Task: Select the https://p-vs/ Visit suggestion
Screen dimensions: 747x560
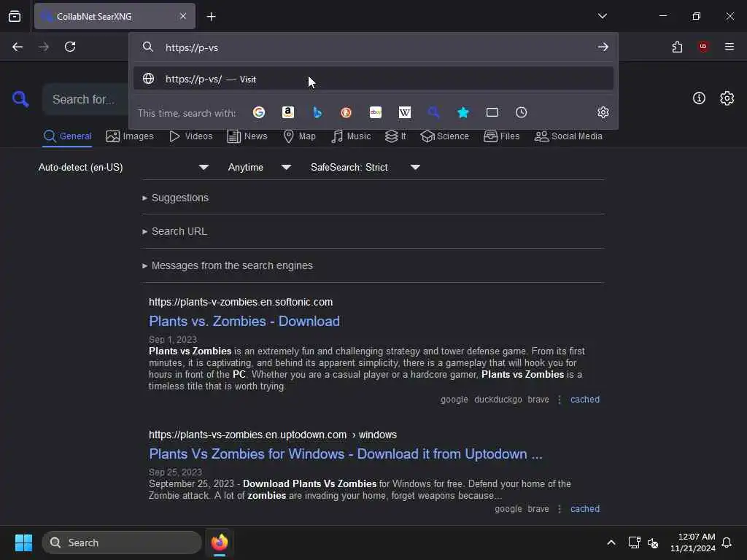Action: (373, 79)
